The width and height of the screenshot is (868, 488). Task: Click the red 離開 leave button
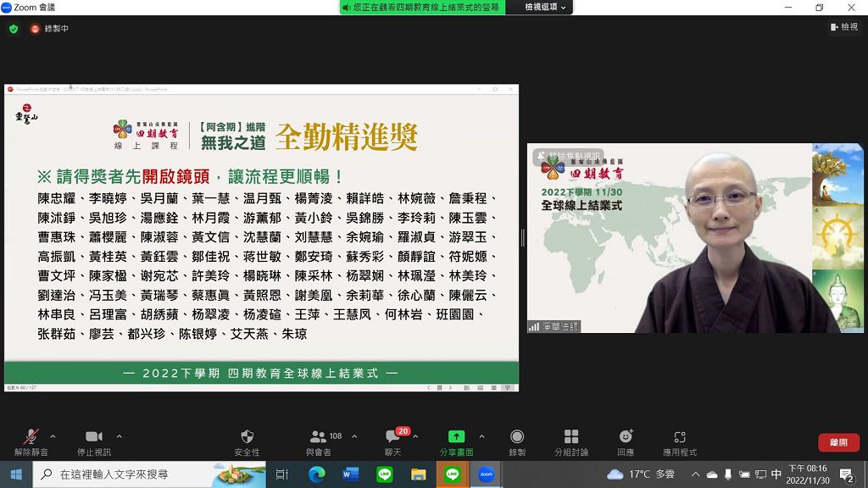coord(838,442)
